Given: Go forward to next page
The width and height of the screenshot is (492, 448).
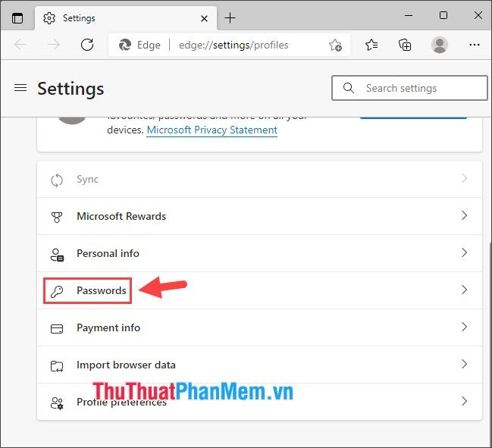Looking at the screenshot, I should [x=54, y=45].
